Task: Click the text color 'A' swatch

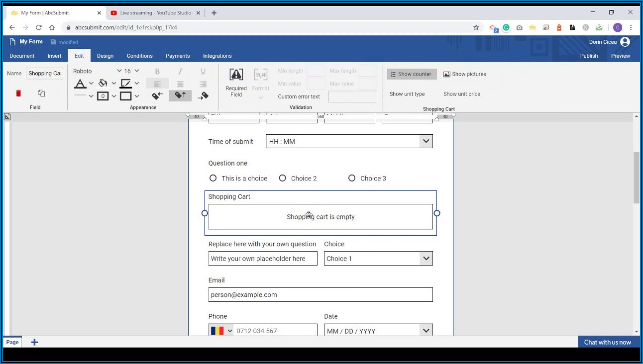Action: 80,83
